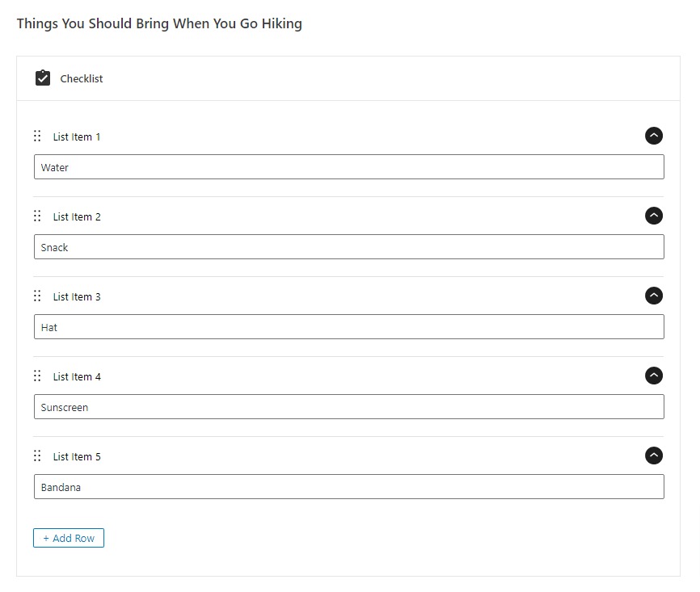The image size is (700, 592).
Task: Click the Add Row button
Action: [x=69, y=537]
